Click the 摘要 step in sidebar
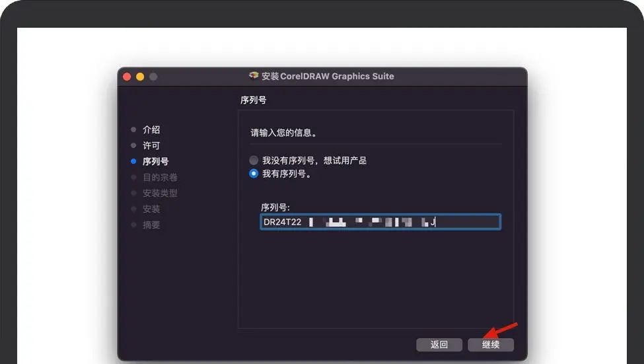Image resolution: width=644 pixels, height=364 pixels. click(151, 225)
